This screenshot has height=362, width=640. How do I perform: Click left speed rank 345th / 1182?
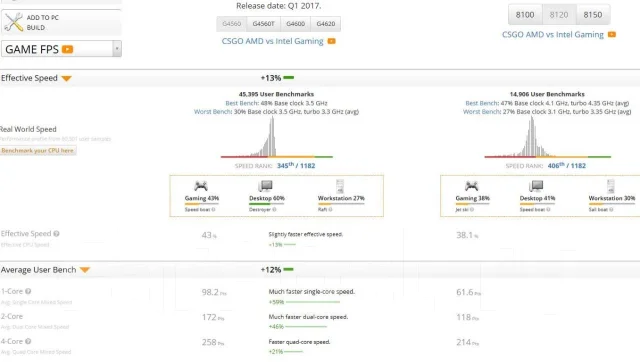click(296, 166)
